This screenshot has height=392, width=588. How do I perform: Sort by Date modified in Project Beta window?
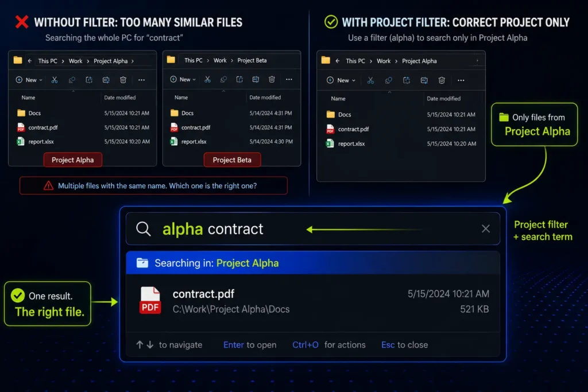[x=265, y=98]
